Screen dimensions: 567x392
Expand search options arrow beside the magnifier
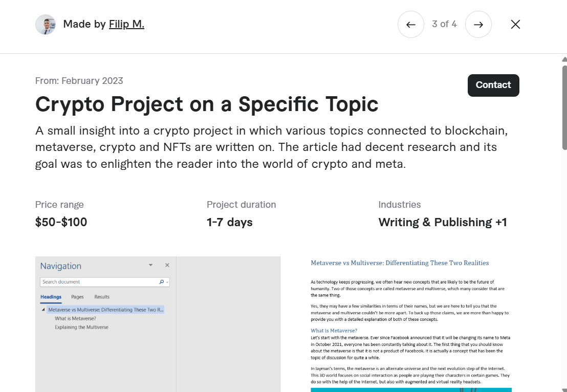(x=167, y=282)
